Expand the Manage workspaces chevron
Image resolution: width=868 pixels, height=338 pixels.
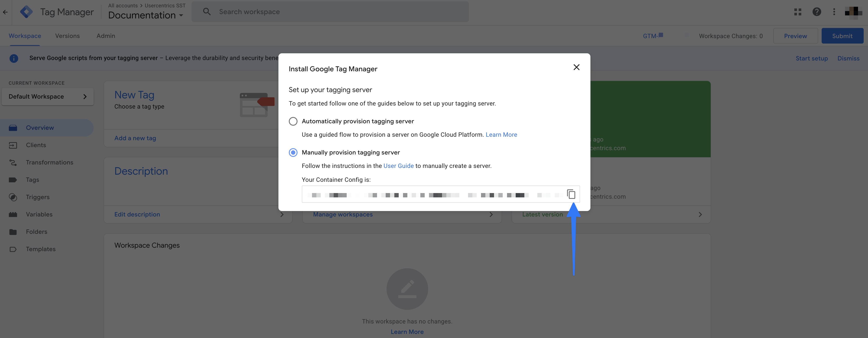tap(491, 214)
